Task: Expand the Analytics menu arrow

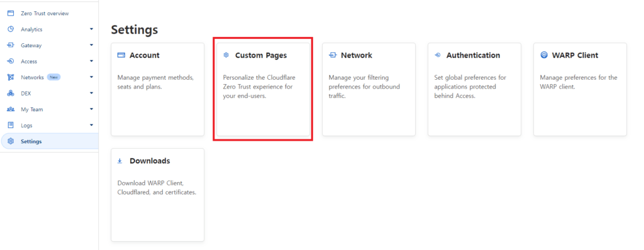Action: pos(91,29)
